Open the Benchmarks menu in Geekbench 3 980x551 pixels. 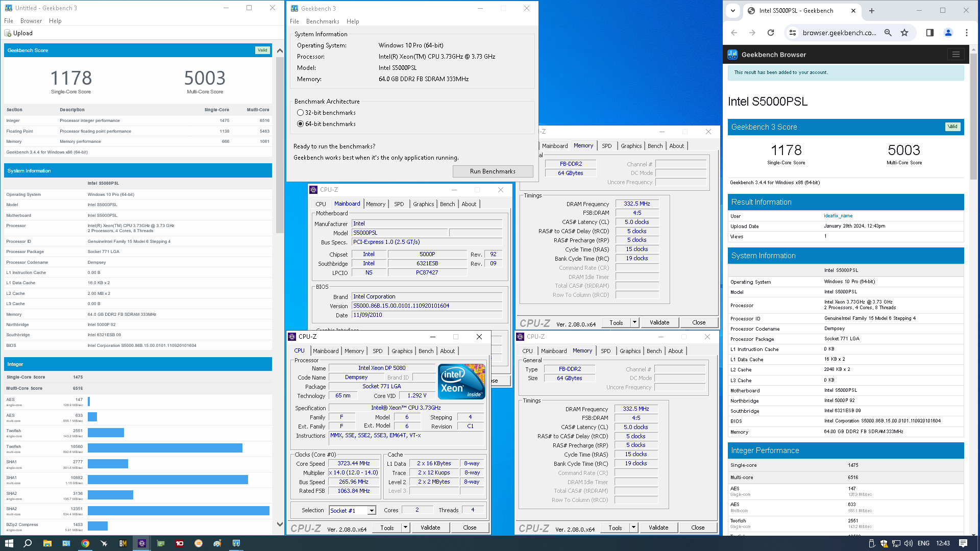pyautogui.click(x=323, y=21)
